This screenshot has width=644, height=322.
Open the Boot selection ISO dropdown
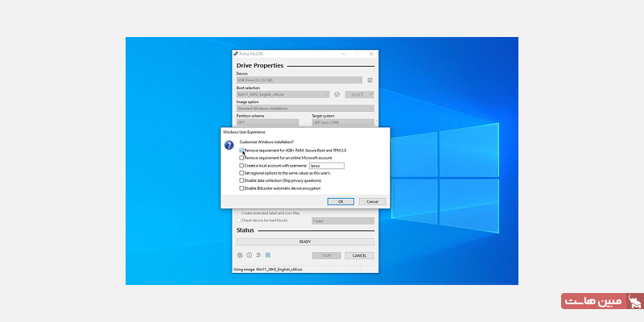point(283,94)
